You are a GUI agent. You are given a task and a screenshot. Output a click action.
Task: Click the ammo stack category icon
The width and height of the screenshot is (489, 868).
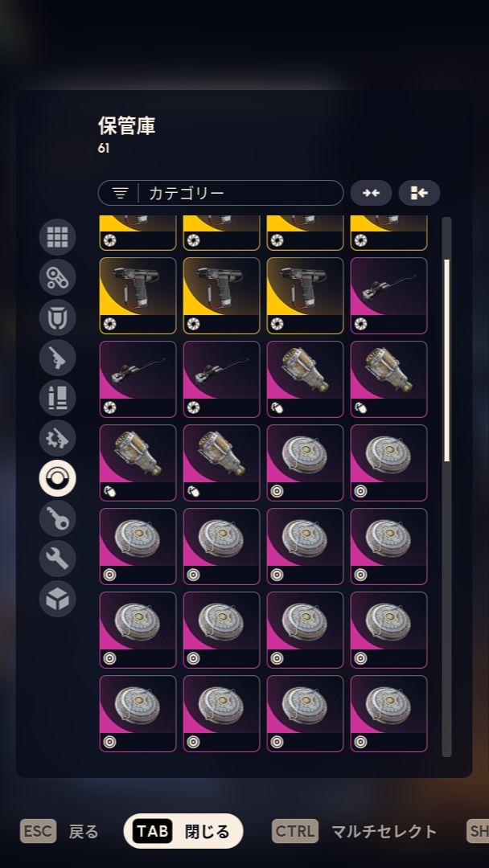(x=58, y=398)
